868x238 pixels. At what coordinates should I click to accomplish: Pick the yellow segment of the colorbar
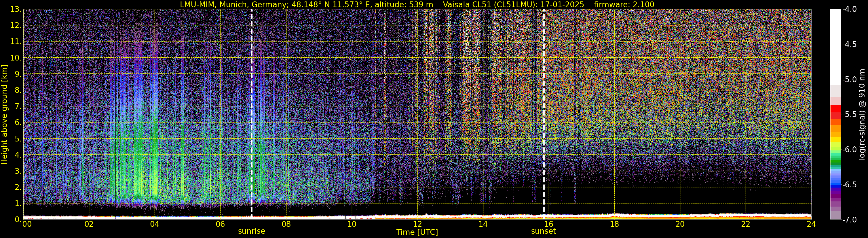[x=836, y=140]
